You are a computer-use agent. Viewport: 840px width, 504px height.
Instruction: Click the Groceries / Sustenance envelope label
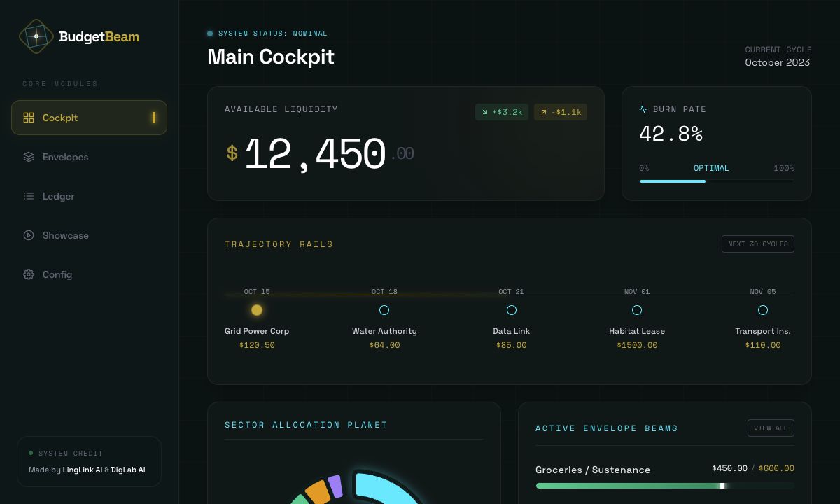(x=593, y=470)
